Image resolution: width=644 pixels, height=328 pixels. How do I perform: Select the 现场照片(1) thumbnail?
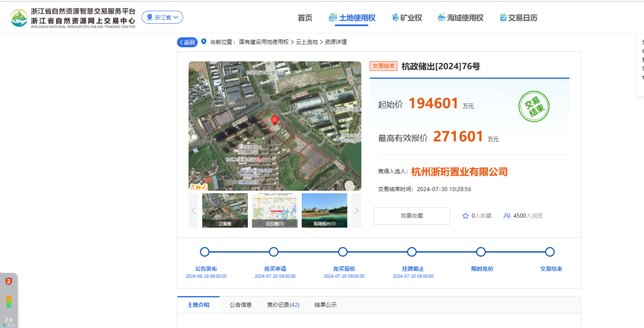coord(324,211)
